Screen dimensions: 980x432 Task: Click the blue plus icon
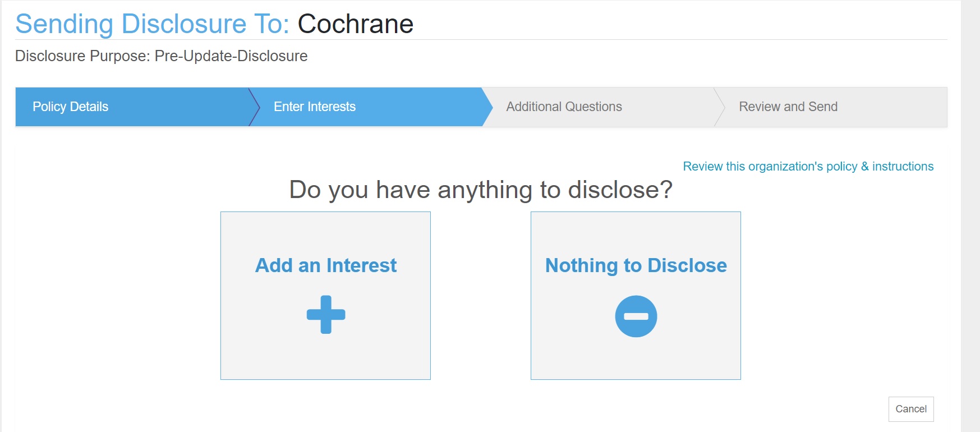click(x=326, y=315)
